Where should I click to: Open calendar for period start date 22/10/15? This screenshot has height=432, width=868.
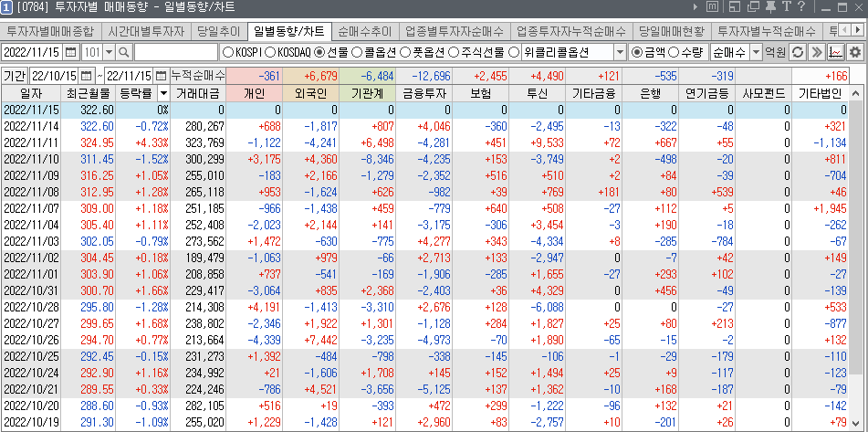click(87, 75)
